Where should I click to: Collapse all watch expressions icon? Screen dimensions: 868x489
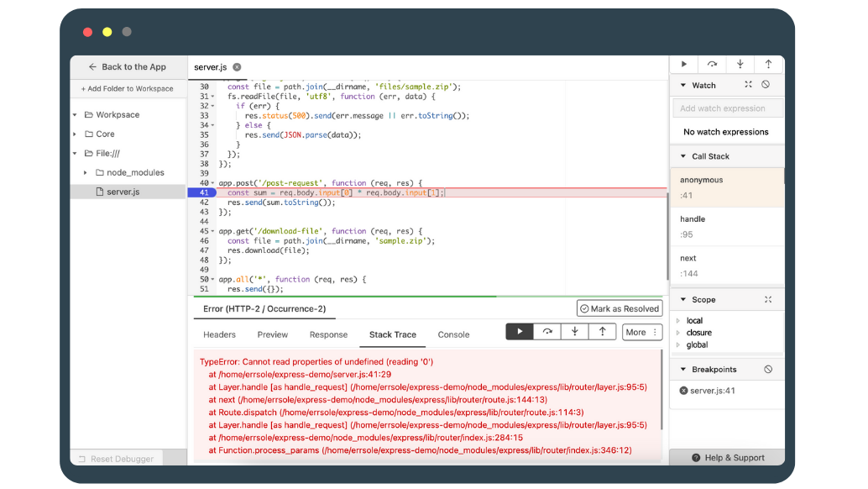click(749, 85)
